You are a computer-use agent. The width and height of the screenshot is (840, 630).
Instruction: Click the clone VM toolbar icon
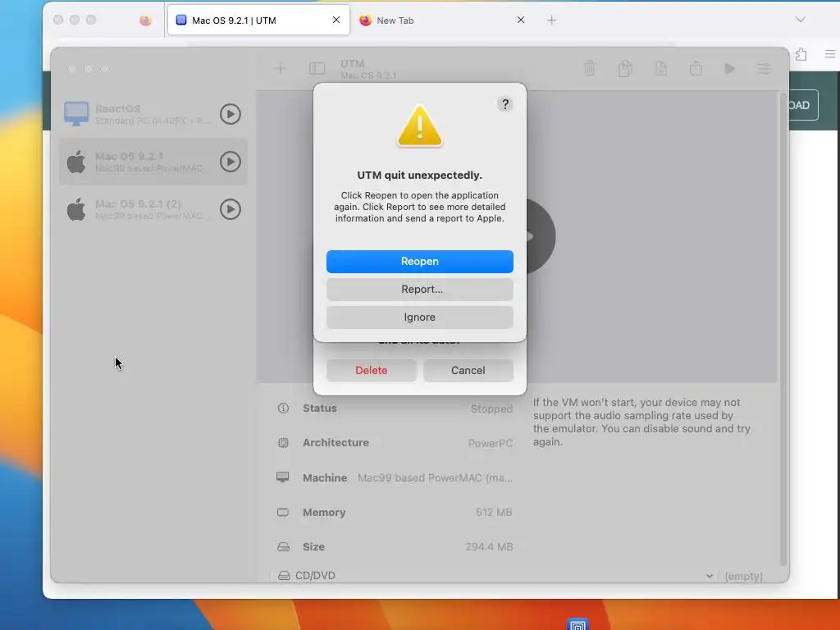(625, 69)
